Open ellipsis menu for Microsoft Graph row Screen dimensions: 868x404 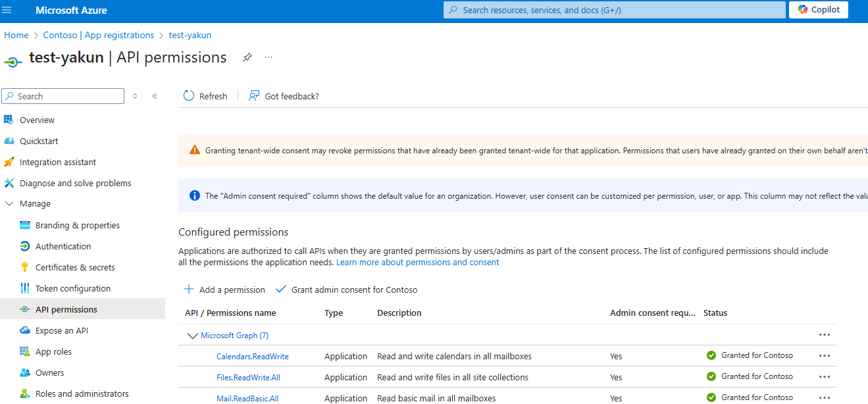point(825,335)
